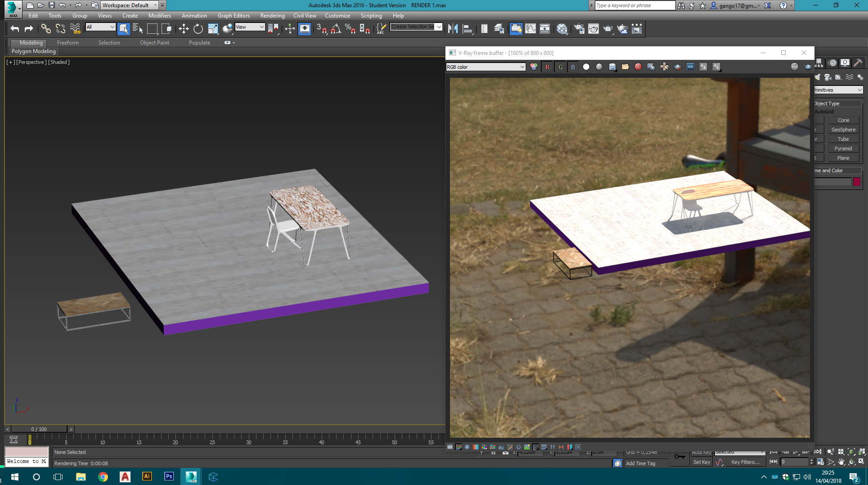Activate the Unlink Selection tool
This screenshot has width=868, height=485.
click(60, 29)
